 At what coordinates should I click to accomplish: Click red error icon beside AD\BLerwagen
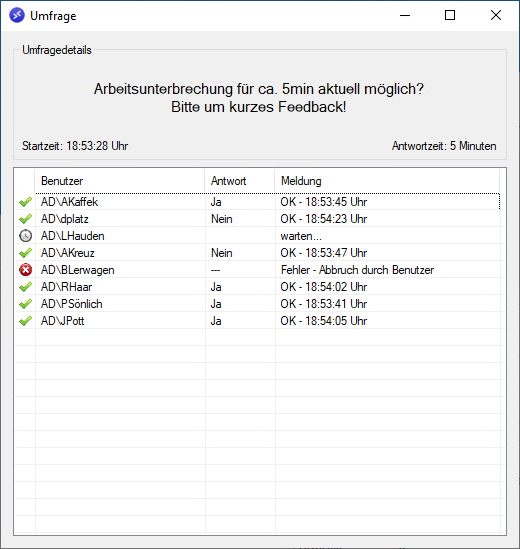point(25,270)
